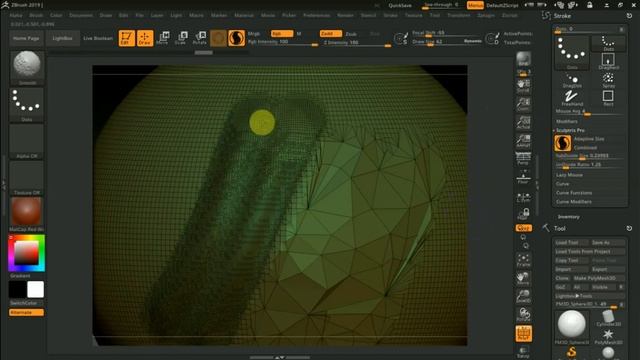Toggle the Rgb channel button
The height and width of the screenshot is (360, 640).
(x=282, y=33)
